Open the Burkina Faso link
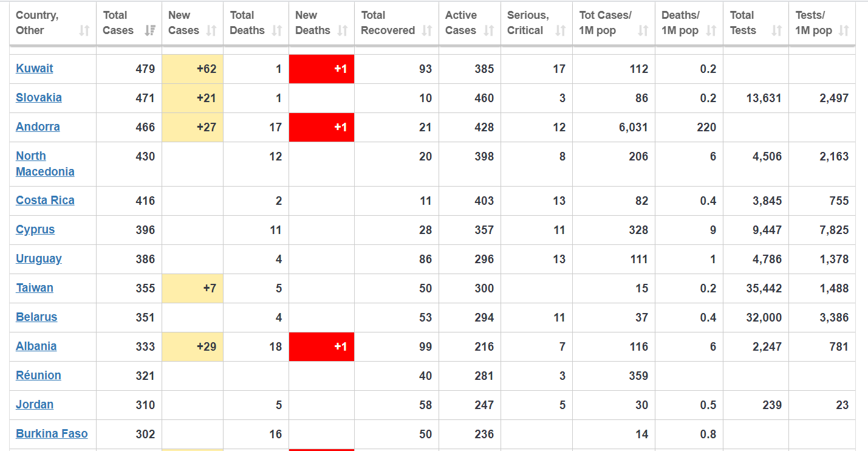868x451 pixels. point(52,433)
